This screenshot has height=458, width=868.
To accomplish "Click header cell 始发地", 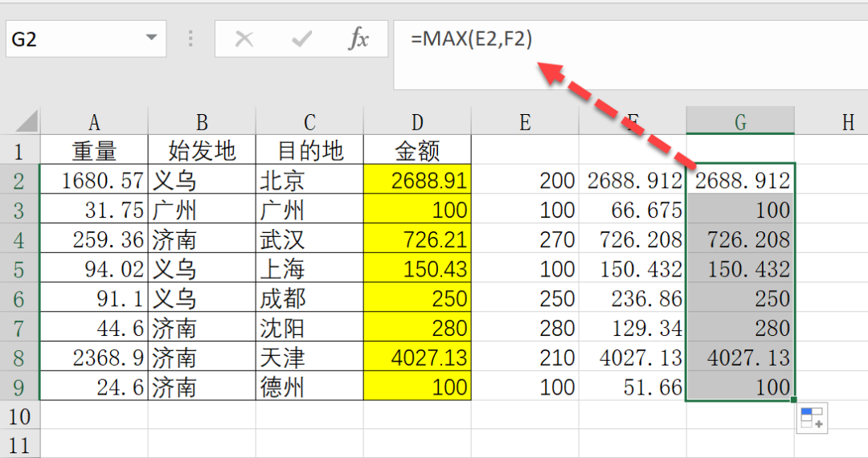I will [202, 150].
